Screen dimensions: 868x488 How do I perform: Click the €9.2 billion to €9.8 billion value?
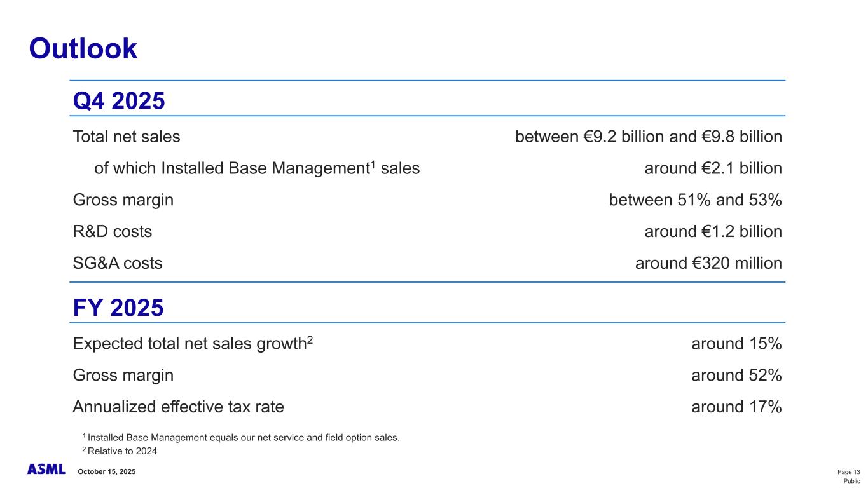pyautogui.click(x=648, y=137)
